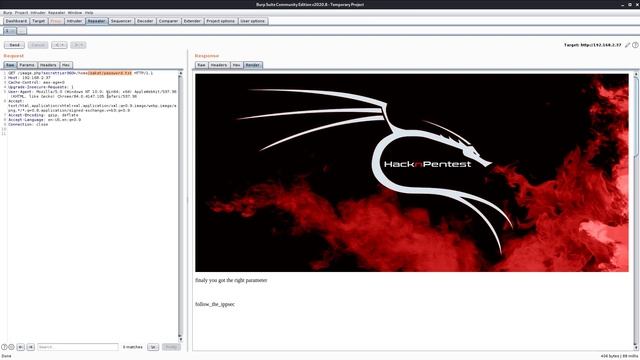Click the Accept-Language header line

coord(44,120)
